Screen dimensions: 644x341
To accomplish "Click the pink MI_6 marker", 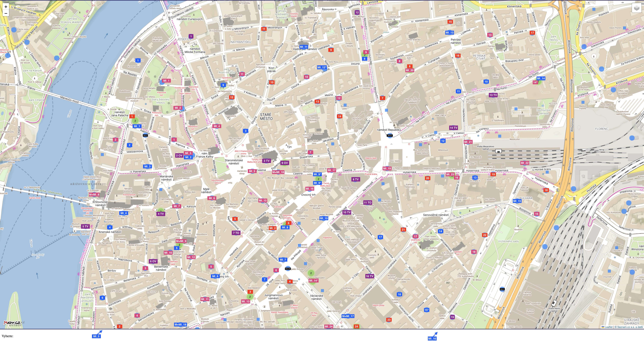I will [212, 198].
